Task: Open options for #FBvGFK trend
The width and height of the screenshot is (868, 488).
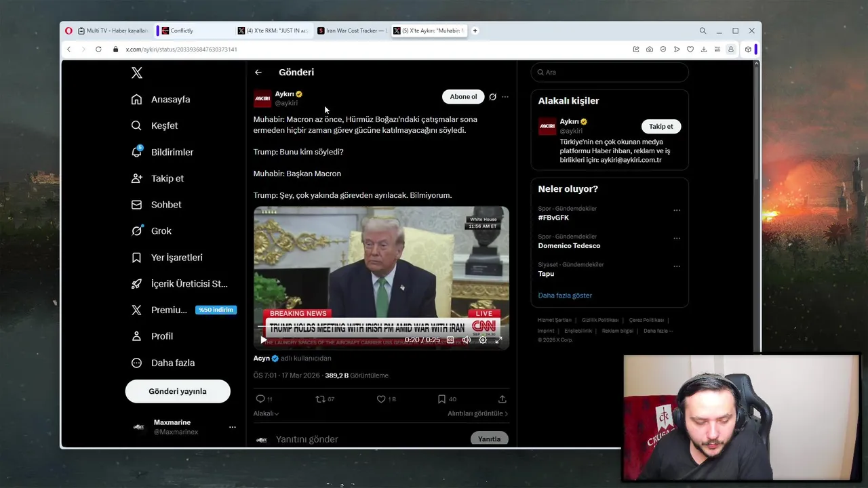Action: (677, 211)
